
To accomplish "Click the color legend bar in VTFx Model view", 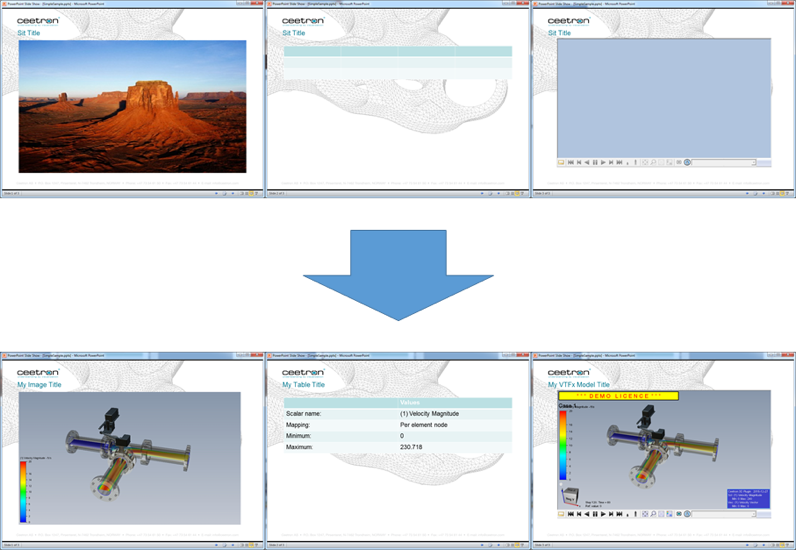I will 562,445.
